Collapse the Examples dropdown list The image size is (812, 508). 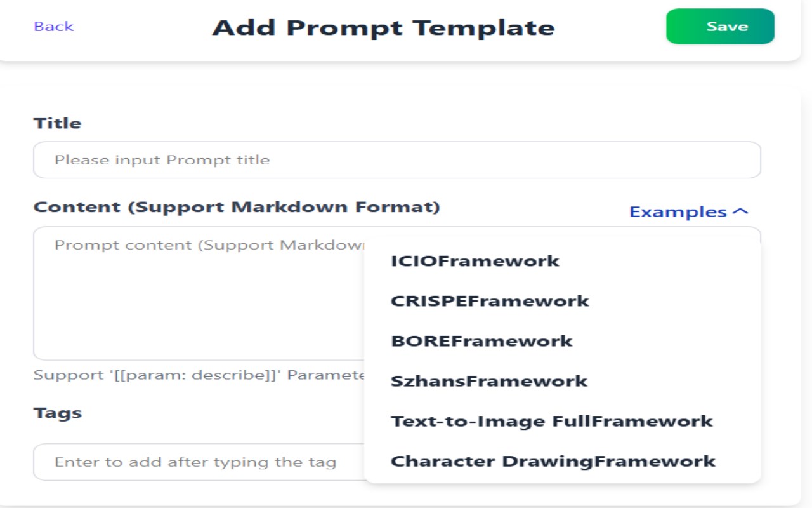click(x=689, y=211)
